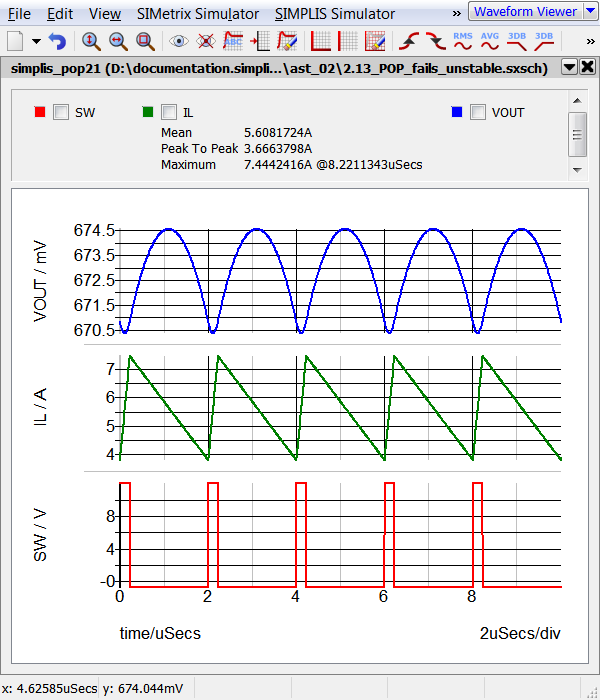Close the simplis_pop21 graph tab
This screenshot has height=700, width=600.
(586, 67)
